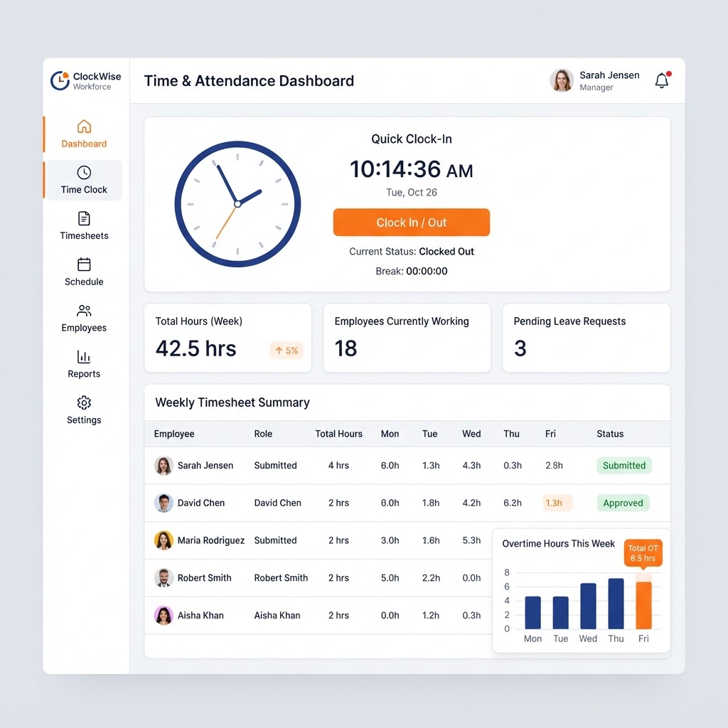Image resolution: width=728 pixels, height=728 pixels.
Task: Click the highlighted 1.3h Friday cell
Action: pyautogui.click(x=557, y=503)
